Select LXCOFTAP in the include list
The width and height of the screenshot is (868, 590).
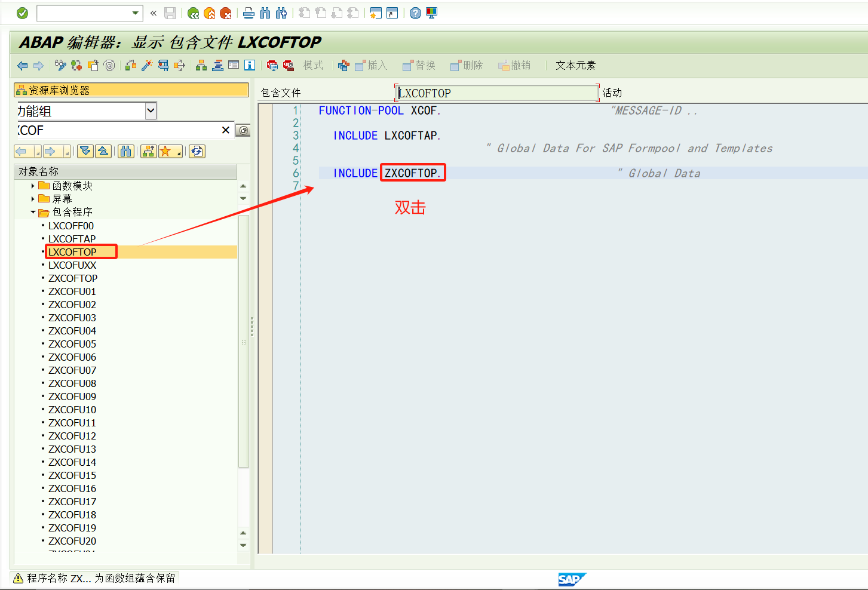(72, 239)
